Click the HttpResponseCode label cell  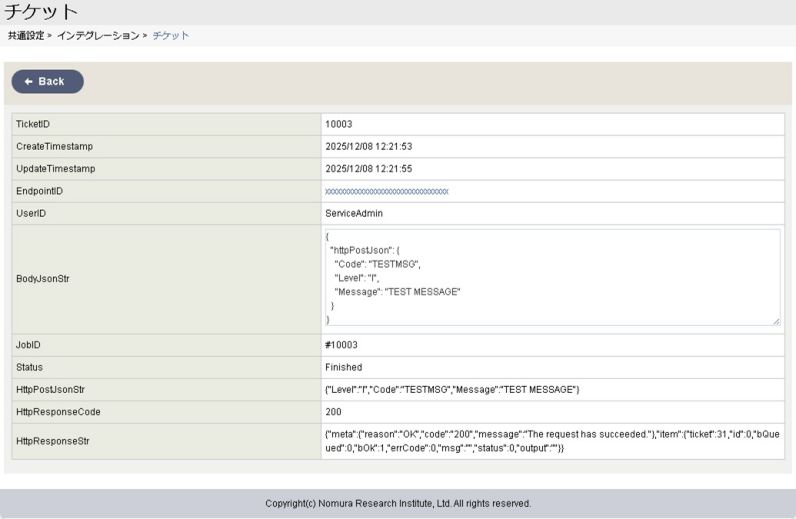pos(167,412)
